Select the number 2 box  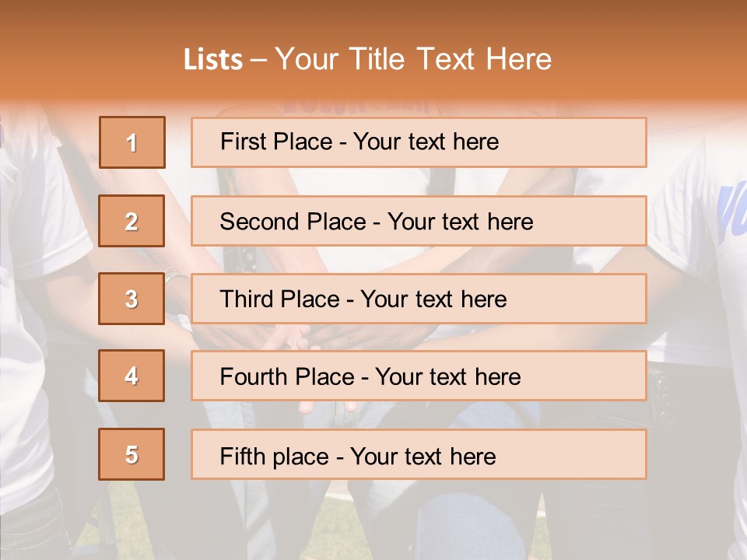pos(132,221)
